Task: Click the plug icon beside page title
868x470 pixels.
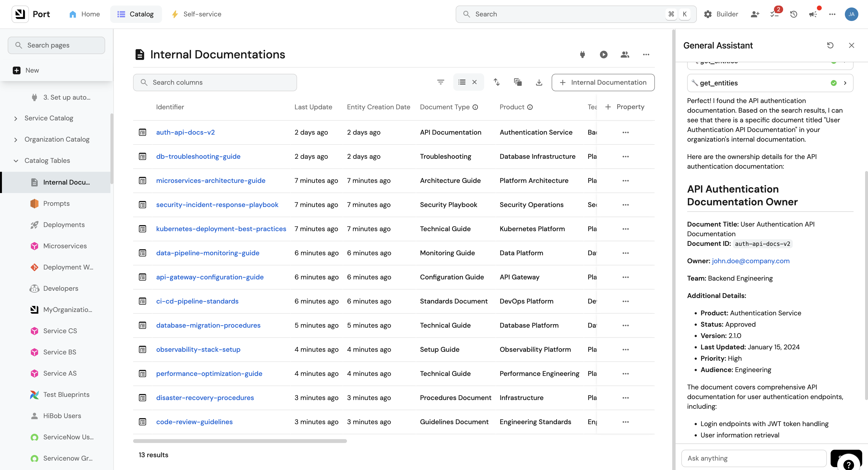Action: 582,55
